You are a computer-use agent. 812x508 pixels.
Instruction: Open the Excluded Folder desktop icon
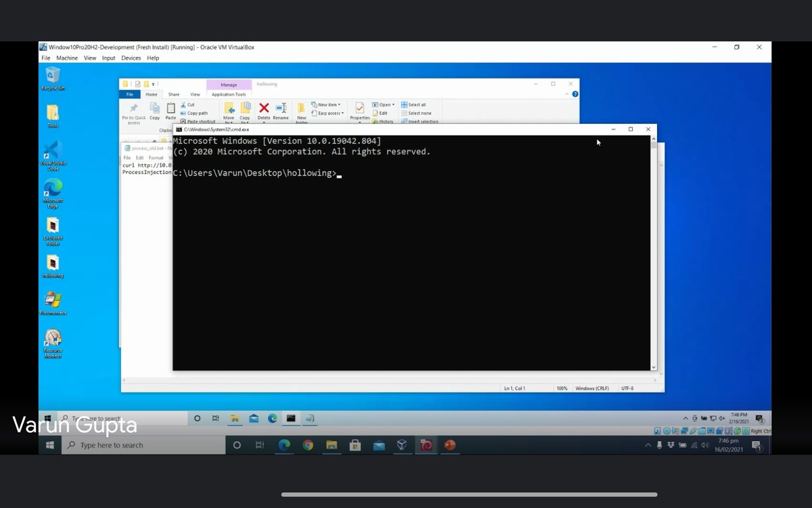(53, 230)
